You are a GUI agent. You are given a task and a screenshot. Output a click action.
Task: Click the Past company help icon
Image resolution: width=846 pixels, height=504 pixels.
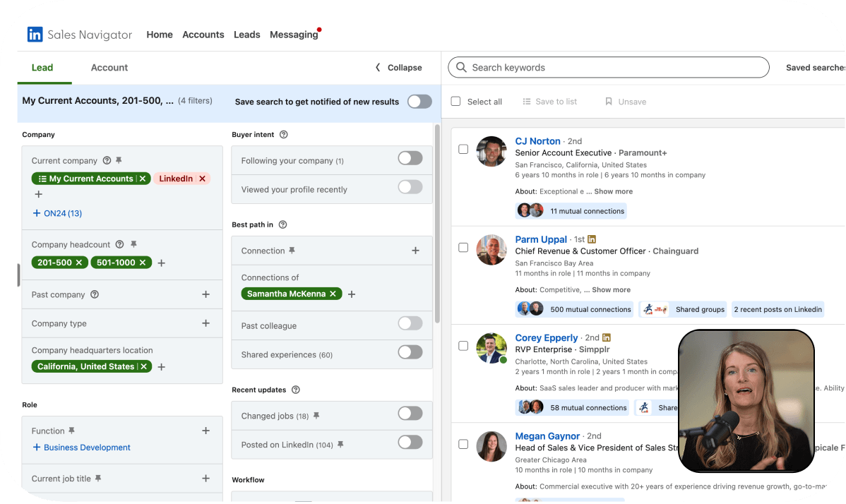[x=95, y=294]
